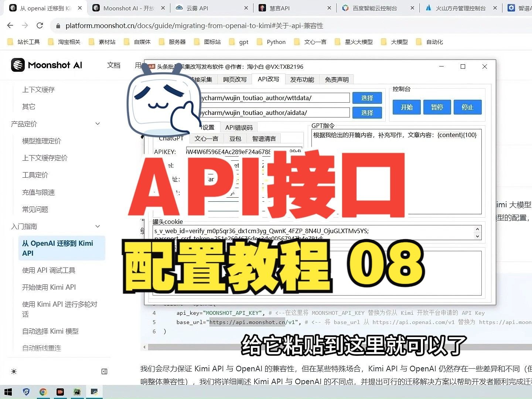Click the APIKEY input field
Viewport: 532px width, 399px height.
click(x=244, y=151)
